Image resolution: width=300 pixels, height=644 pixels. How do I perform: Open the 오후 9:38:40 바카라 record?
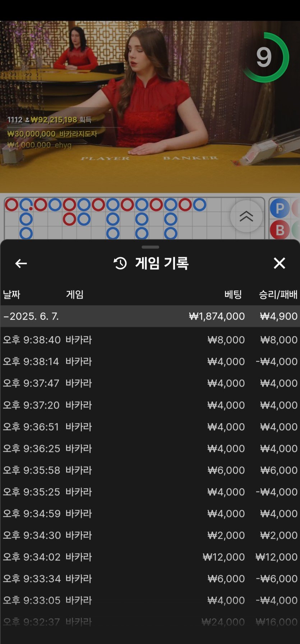point(150,340)
